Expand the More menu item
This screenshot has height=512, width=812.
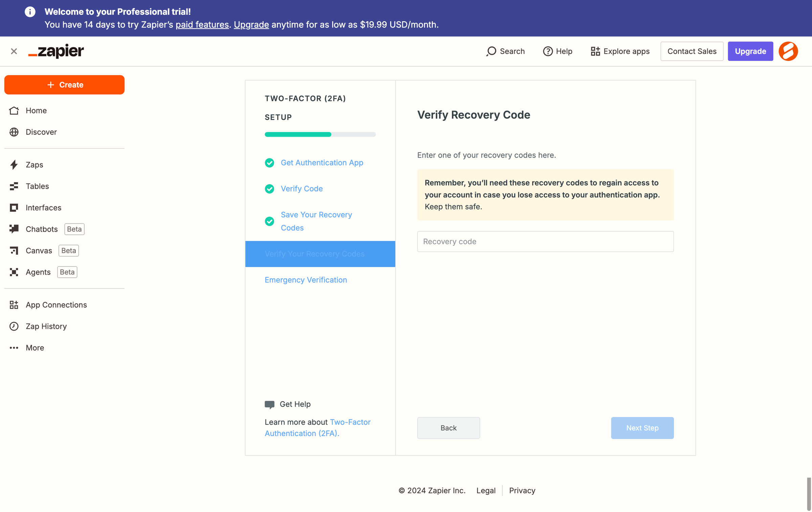(x=64, y=348)
